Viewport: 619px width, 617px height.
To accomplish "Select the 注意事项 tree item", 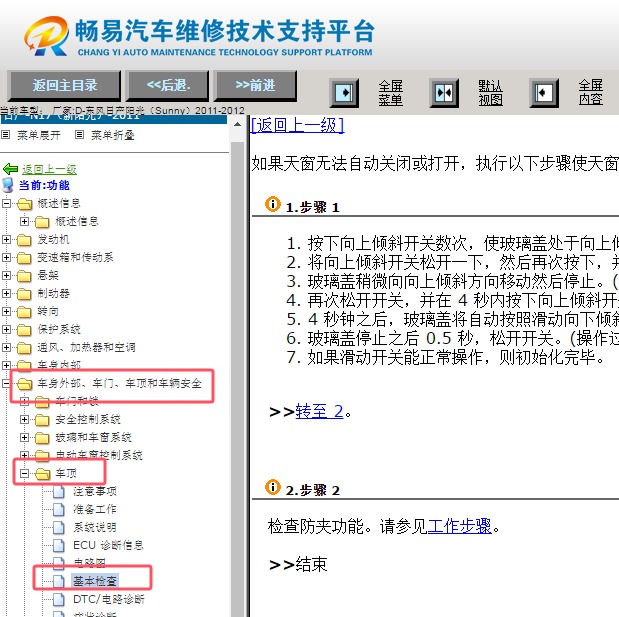I will point(95,491).
